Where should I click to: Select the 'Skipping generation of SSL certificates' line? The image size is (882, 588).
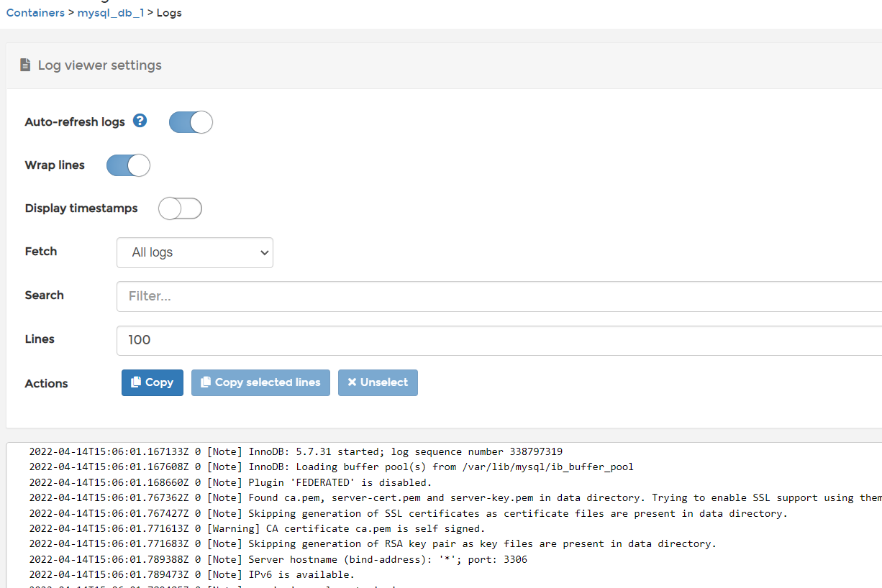coord(409,513)
